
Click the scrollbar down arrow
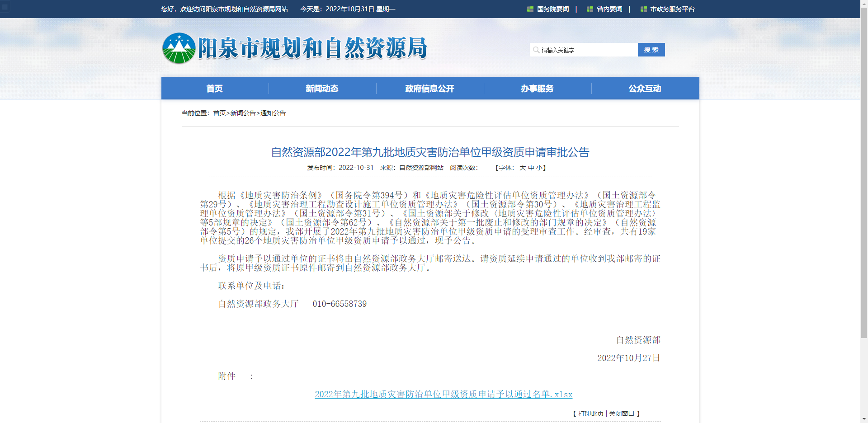tap(864, 419)
